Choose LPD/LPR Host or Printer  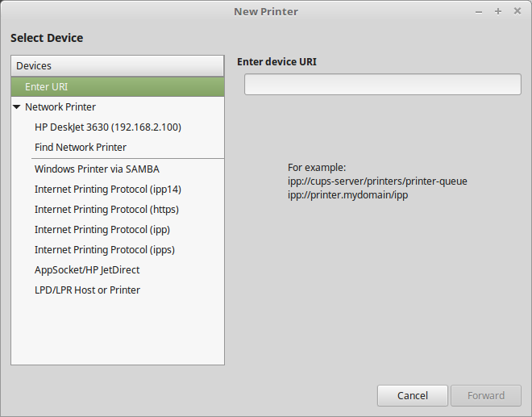87,290
